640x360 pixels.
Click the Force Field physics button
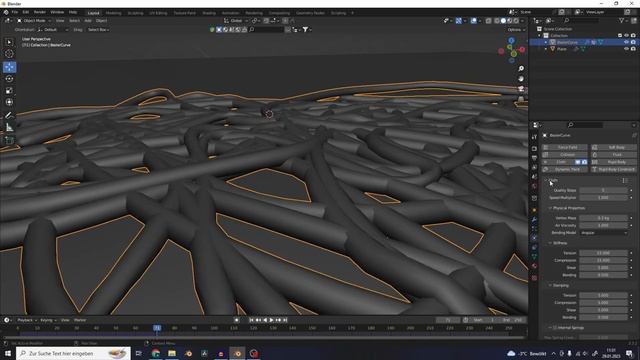565,147
